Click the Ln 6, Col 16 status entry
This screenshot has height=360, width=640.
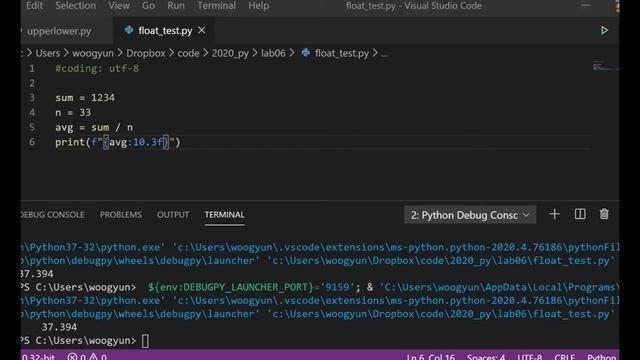tap(431, 357)
